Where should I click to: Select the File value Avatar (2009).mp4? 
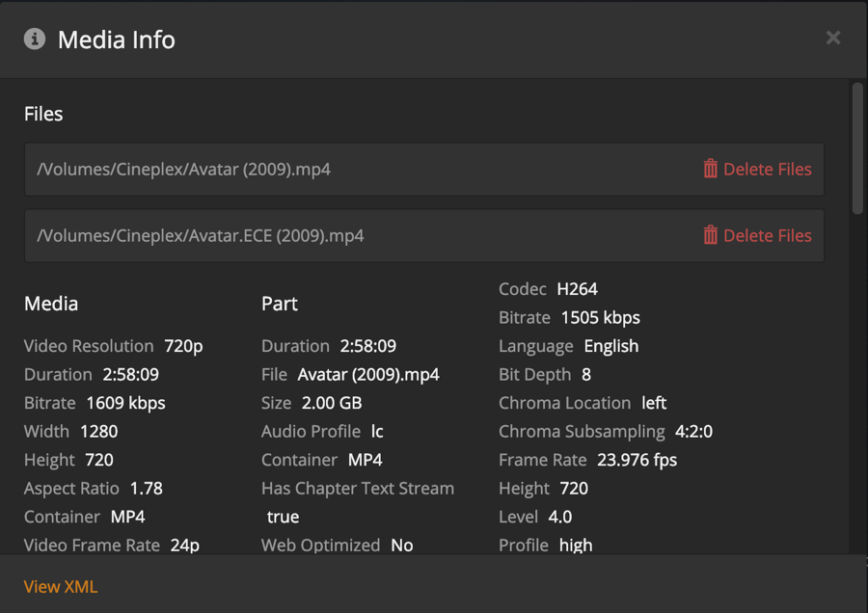point(368,375)
